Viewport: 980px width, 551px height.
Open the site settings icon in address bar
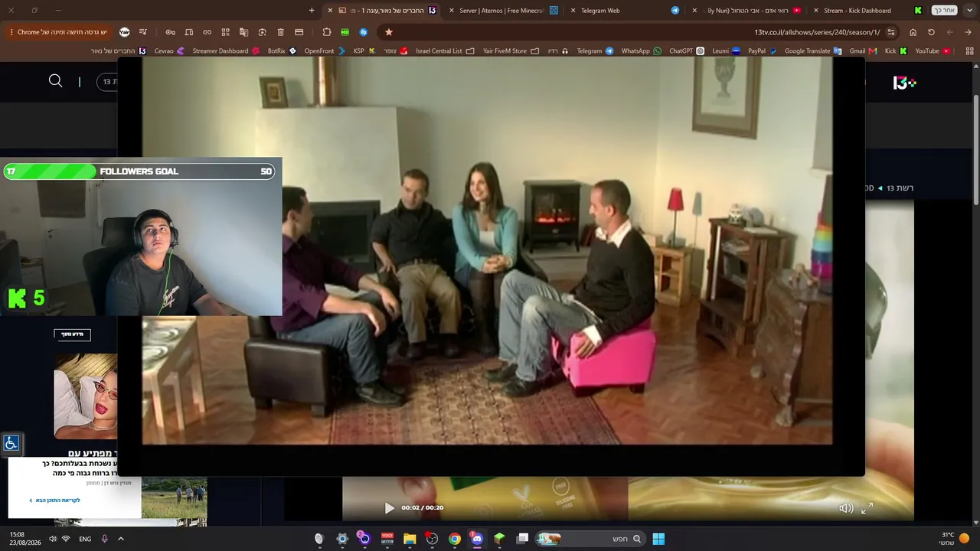[891, 32]
